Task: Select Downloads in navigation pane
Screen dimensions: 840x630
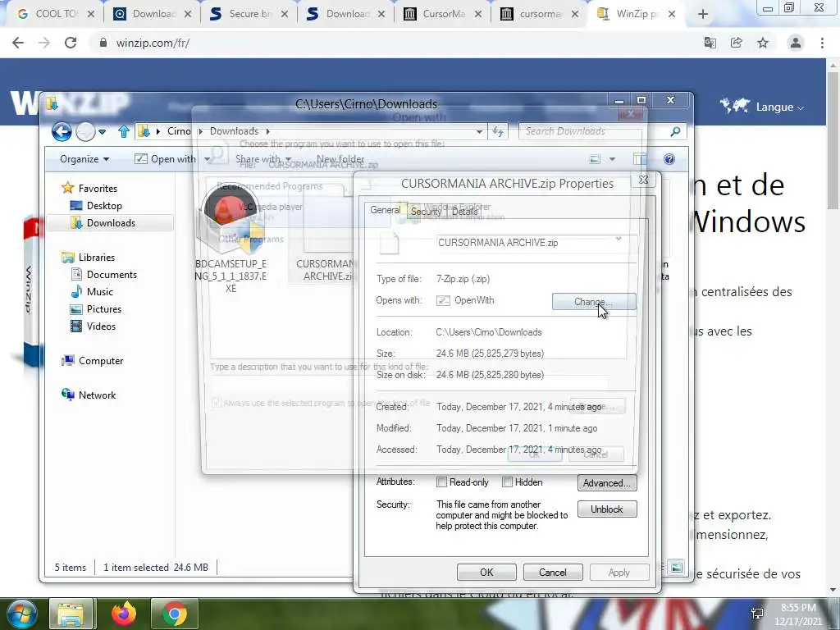Action: pyautogui.click(x=111, y=223)
